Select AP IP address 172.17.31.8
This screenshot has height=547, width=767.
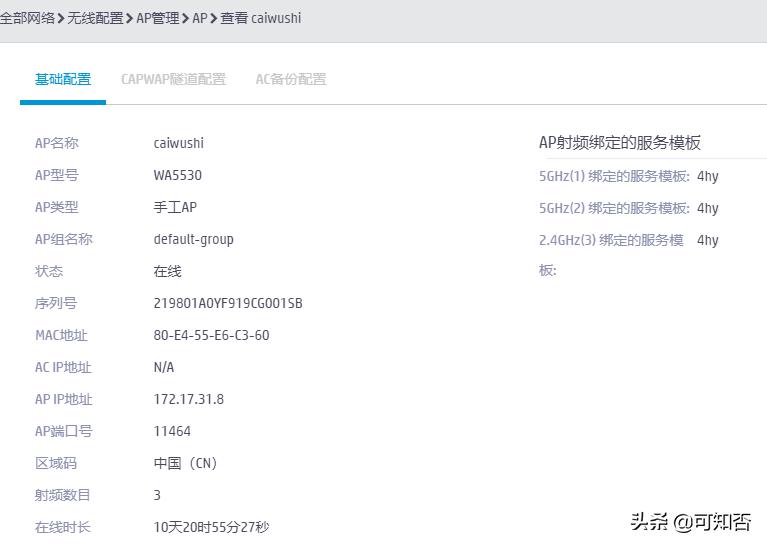click(x=189, y=400)
